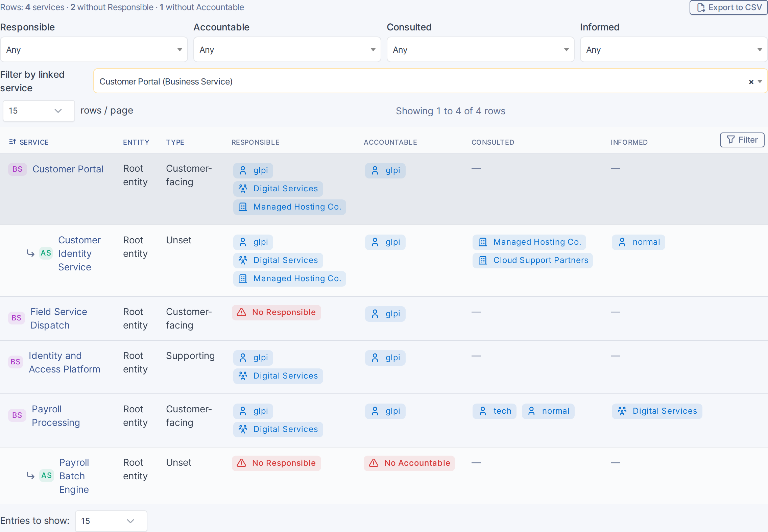Click the AS badge beside Customer Identity Service

(46, 253)
